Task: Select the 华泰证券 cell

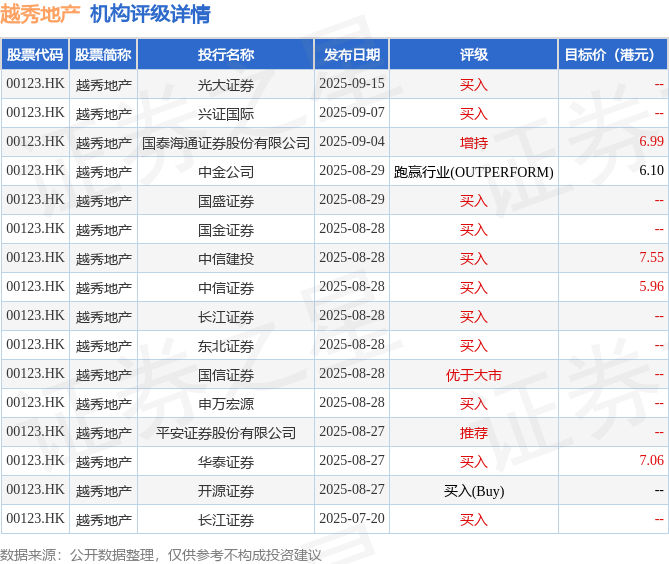Action: 226,462
